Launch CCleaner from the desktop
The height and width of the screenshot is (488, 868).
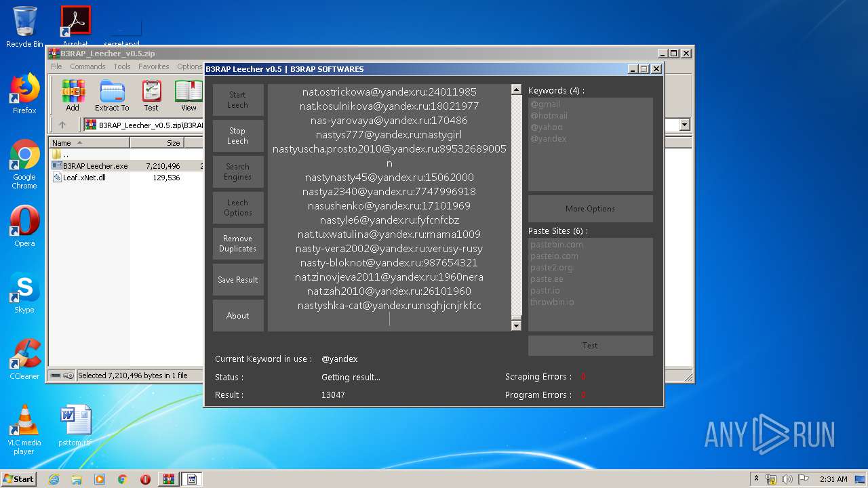pos(24,359)
